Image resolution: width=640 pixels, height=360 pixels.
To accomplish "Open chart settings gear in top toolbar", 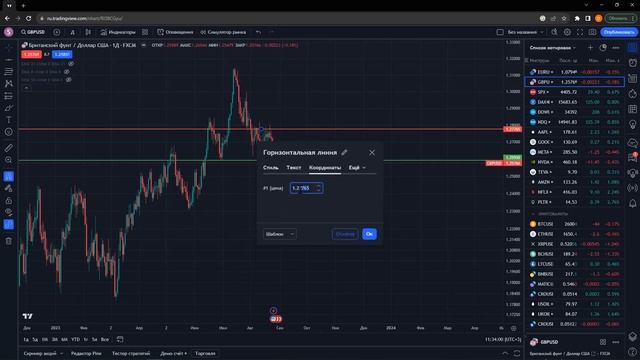I will point(567,32).
